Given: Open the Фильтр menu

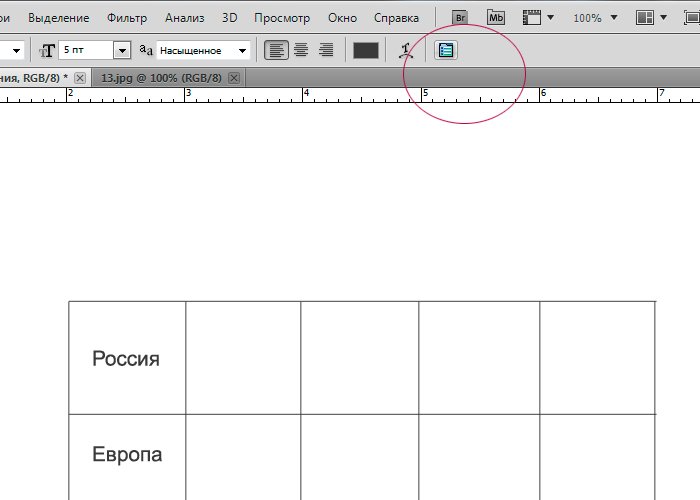Looking at the screenshot, I should (126, 18).
